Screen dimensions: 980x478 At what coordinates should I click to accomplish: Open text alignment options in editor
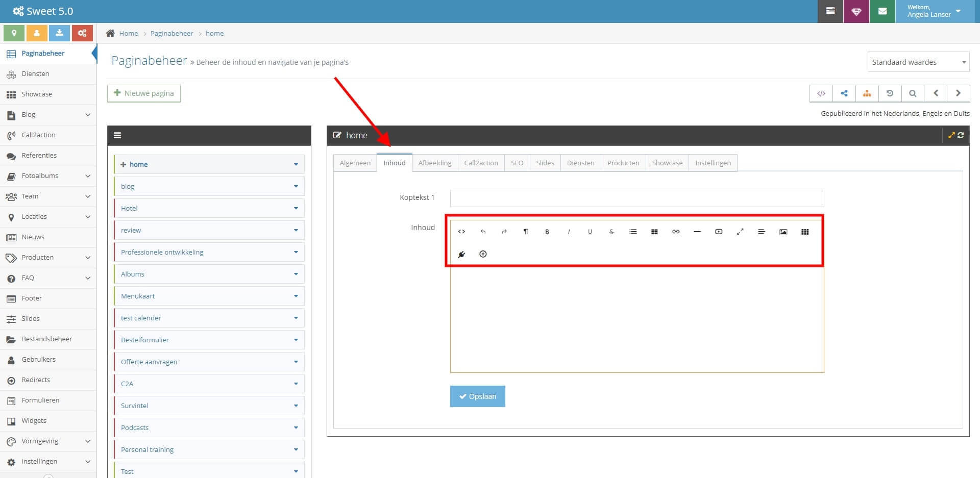click(x=762, y=232)
